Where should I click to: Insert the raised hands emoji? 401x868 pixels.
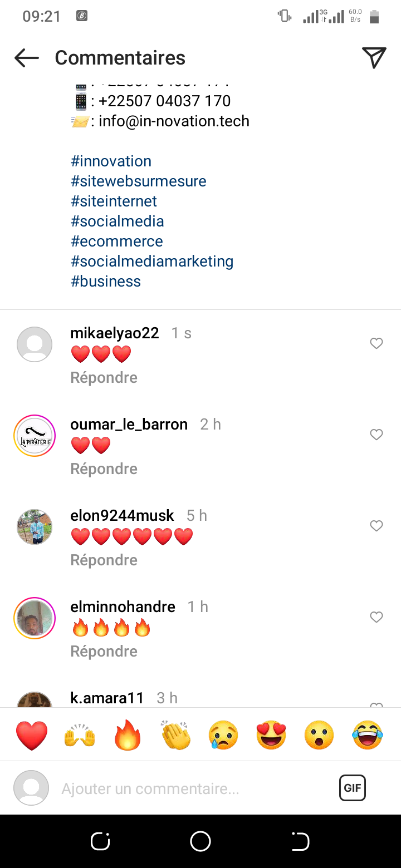click(x=80, y=735)
